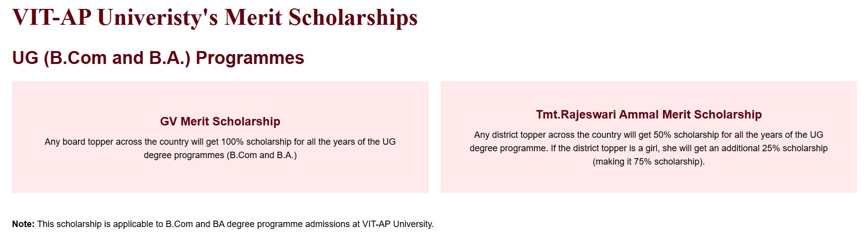Click the VIT-AP Univeristy's Merit Scholarships main heading
The width and height of the screenshot is (868, 232).
214,17
